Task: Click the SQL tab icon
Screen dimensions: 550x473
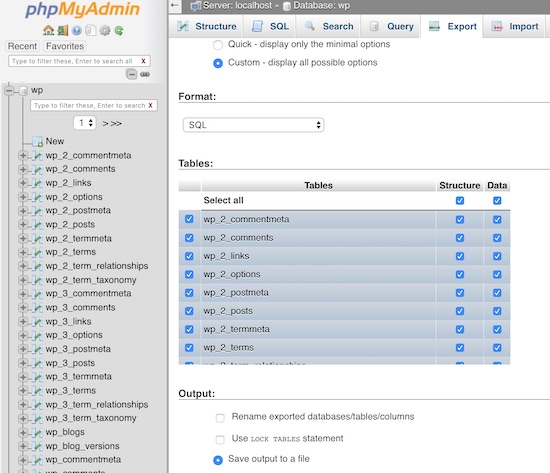Action: pyautogui.click(x=257, y=26)
